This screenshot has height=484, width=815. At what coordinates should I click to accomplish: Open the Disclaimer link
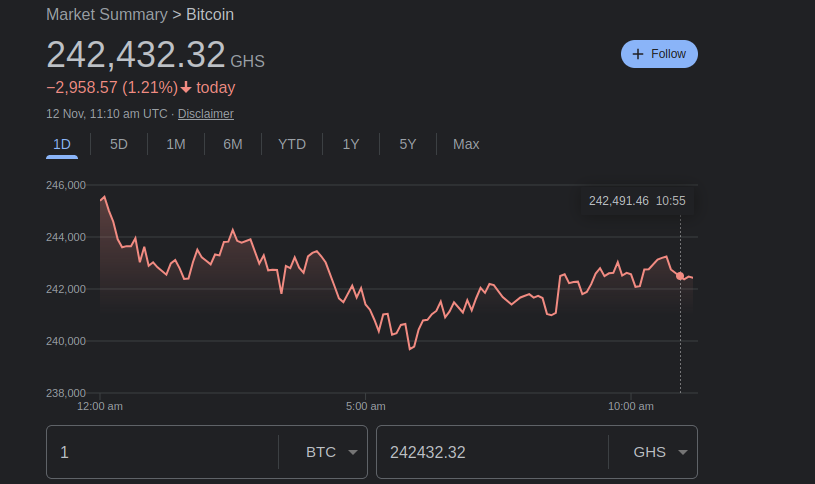coord(206,114)
